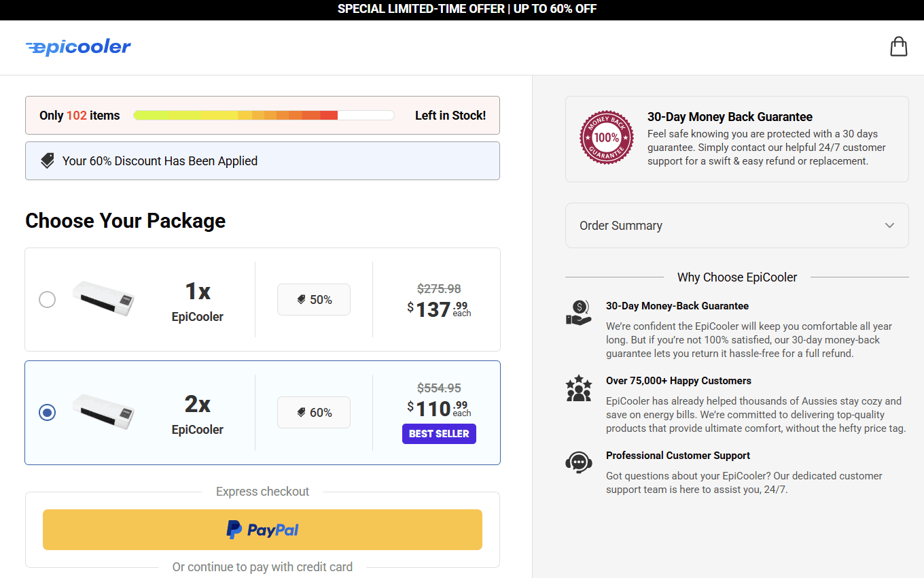Click the special limited-time offer banner
924x578 pixels.
462,10
